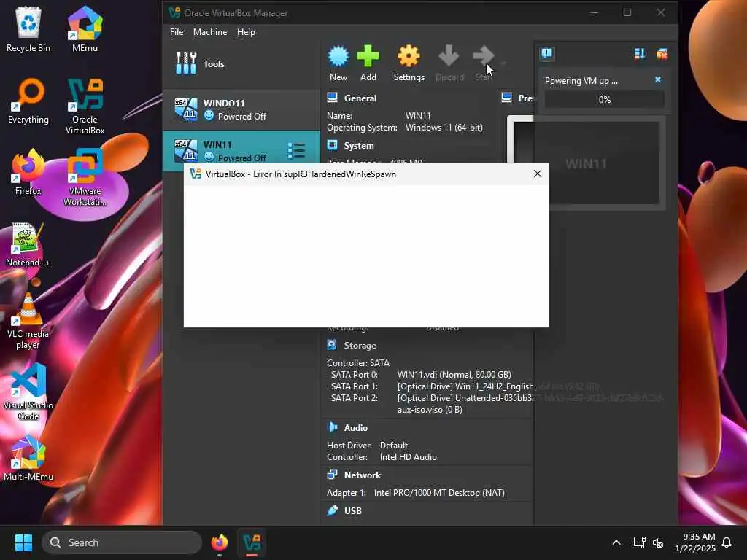
Task: Click the USB section header
Action: [352, 511]
